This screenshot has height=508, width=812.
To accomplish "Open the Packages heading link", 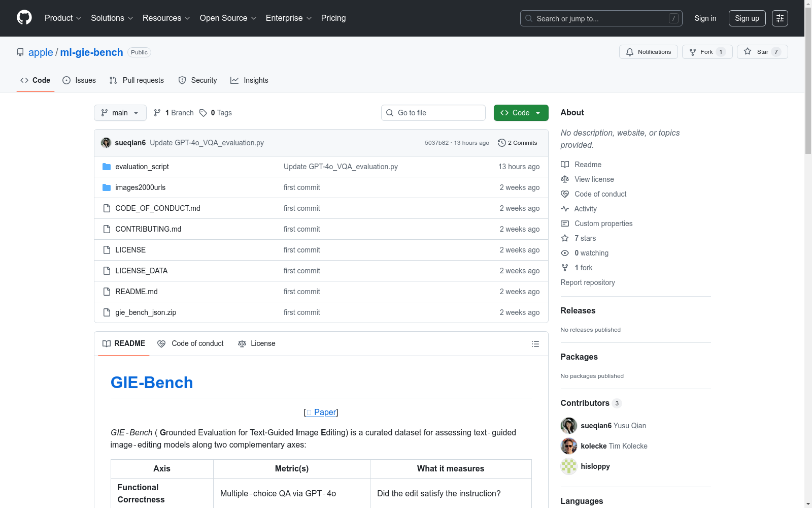I will coord(579,357).
